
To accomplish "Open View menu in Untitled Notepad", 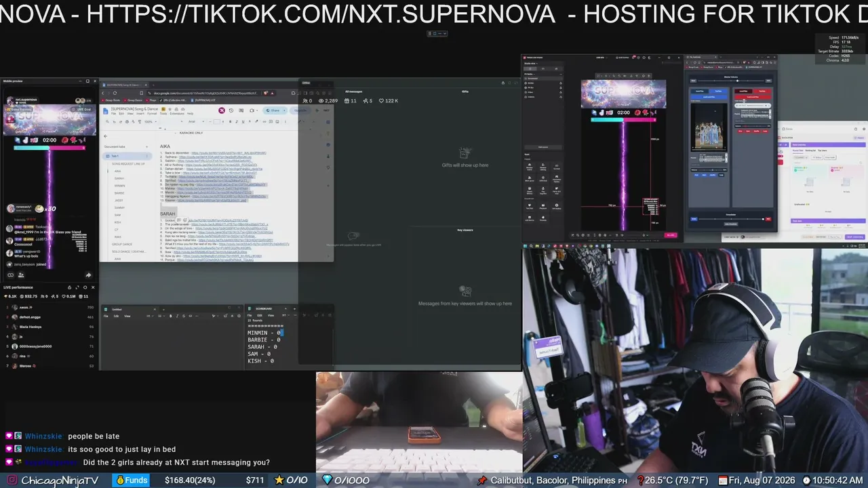I will click(127, 316).
